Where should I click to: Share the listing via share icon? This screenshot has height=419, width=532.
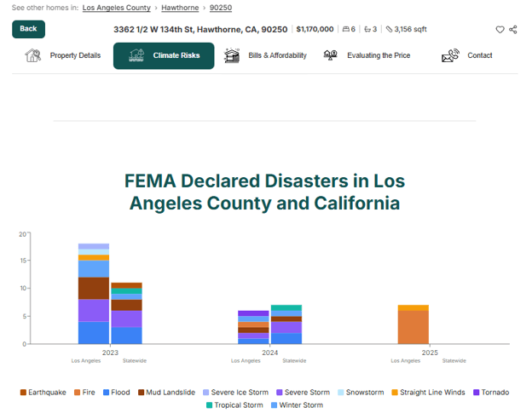point(513,30)
